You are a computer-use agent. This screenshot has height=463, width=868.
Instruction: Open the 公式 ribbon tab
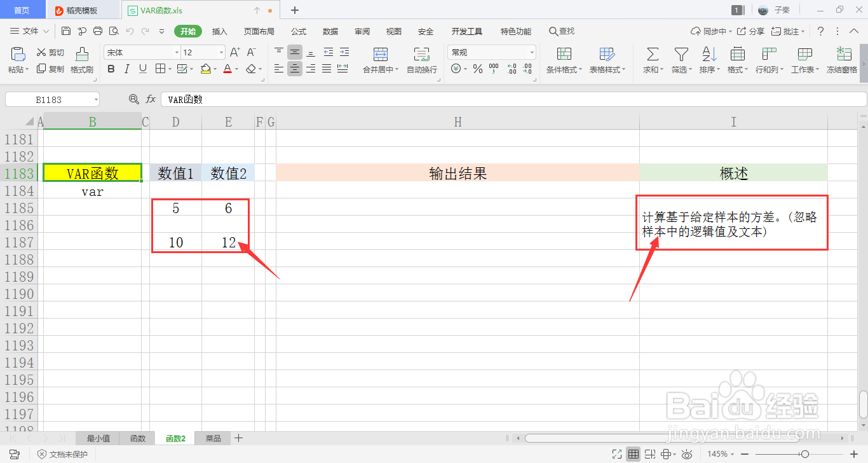pos(299,31)
